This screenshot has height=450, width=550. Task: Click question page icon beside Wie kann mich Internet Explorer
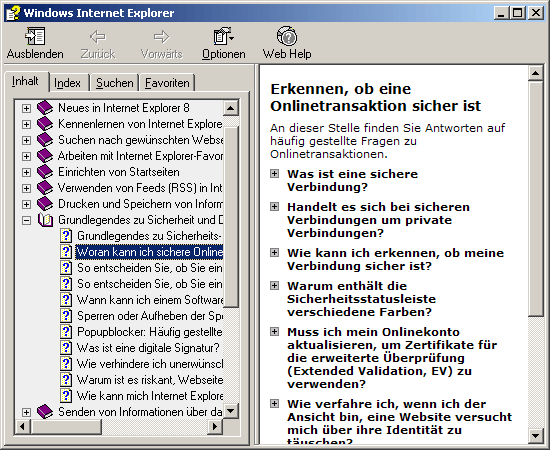(66, 396)
